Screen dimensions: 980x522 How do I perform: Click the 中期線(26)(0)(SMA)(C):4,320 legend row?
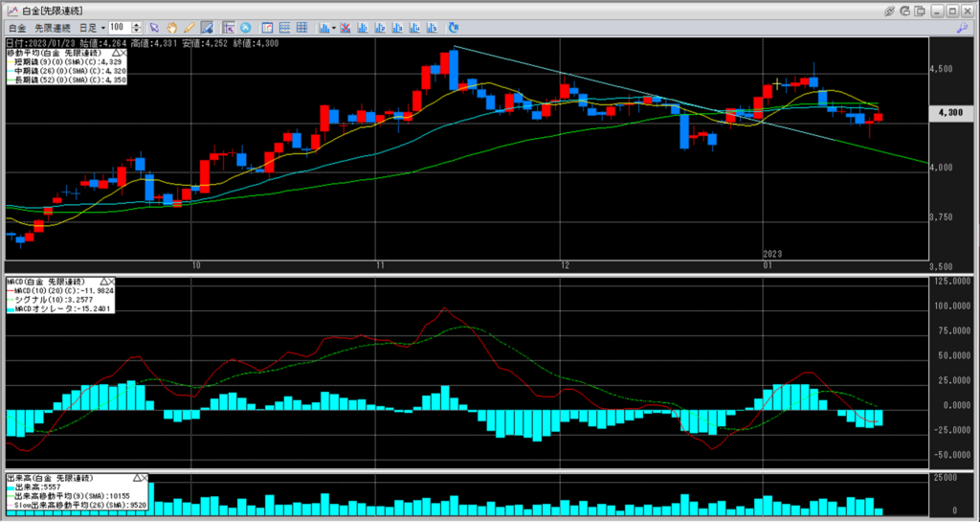66,71
